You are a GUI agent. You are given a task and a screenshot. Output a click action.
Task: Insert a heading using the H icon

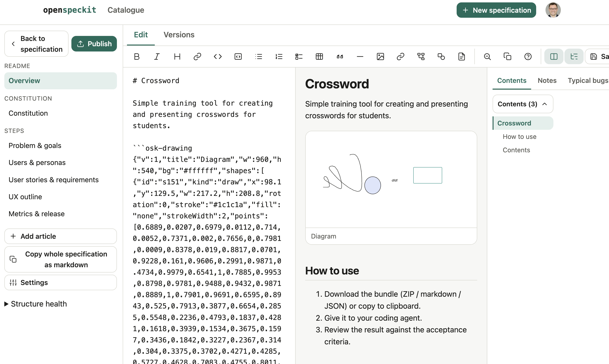point(177,57)
